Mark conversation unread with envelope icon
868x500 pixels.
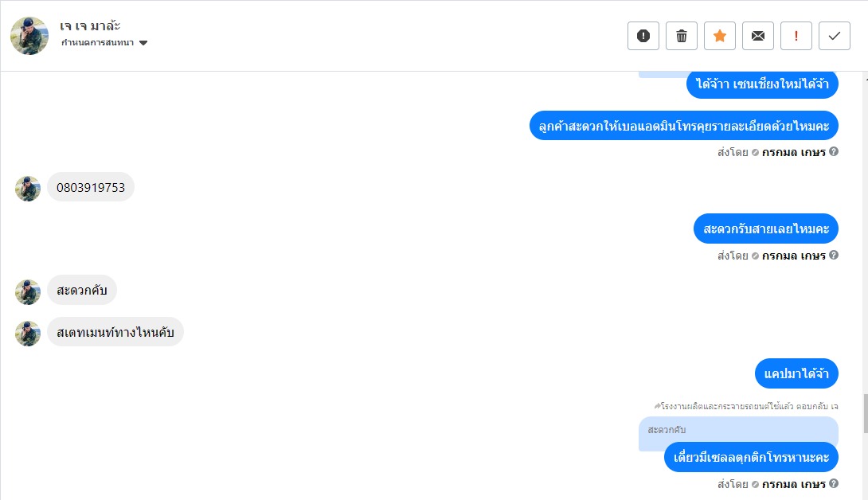[x=758, y=36]
